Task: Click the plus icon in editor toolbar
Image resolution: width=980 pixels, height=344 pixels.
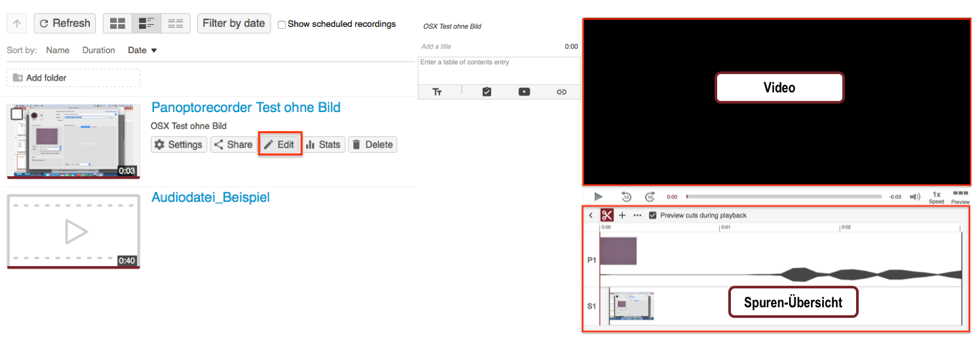Action: tap(622, 215)
